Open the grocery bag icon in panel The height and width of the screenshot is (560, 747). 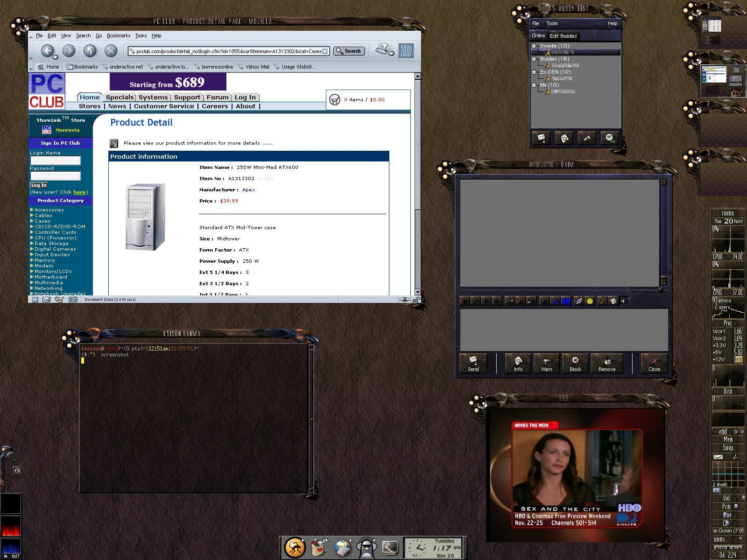click(318, 548)
